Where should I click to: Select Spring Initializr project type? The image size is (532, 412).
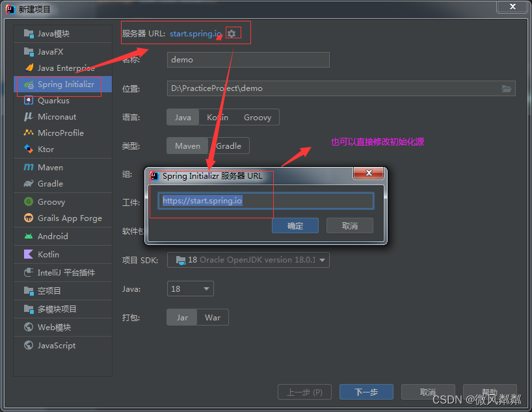(63, 84)
